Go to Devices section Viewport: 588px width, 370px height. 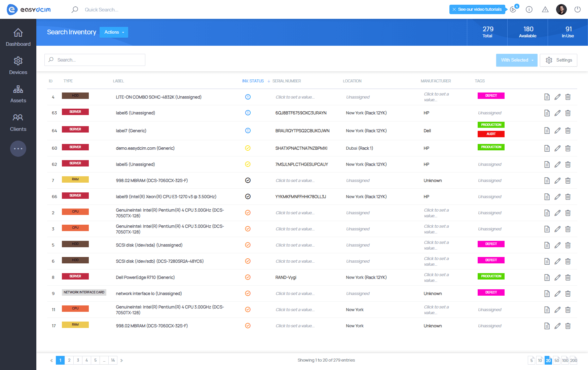(x=18, y=66)
